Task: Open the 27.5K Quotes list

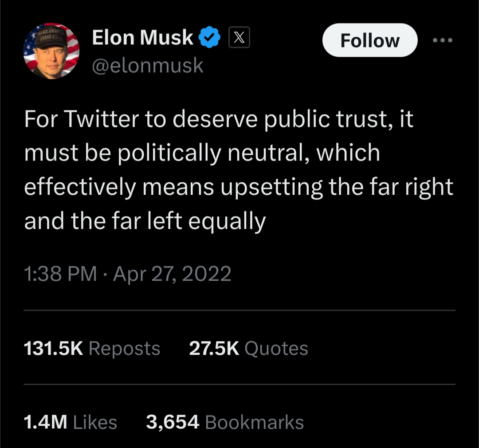Action: [248, 348]
